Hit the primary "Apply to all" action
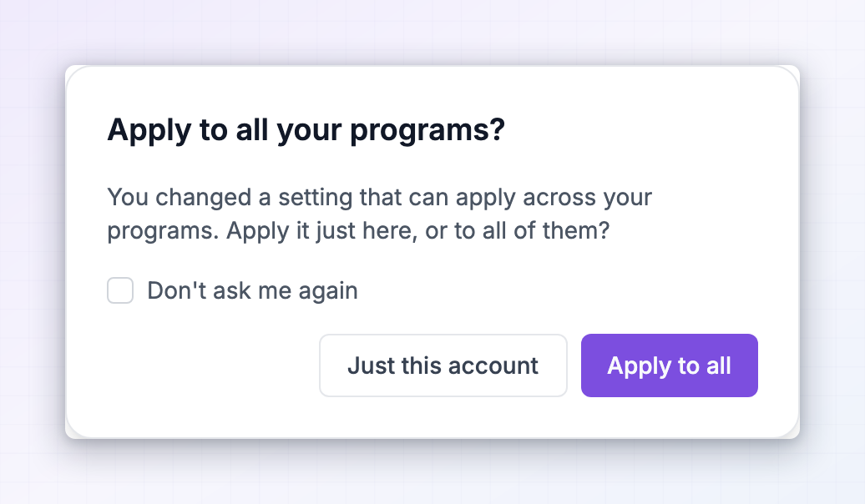The image size is (865, 504). tap(669, 365)
